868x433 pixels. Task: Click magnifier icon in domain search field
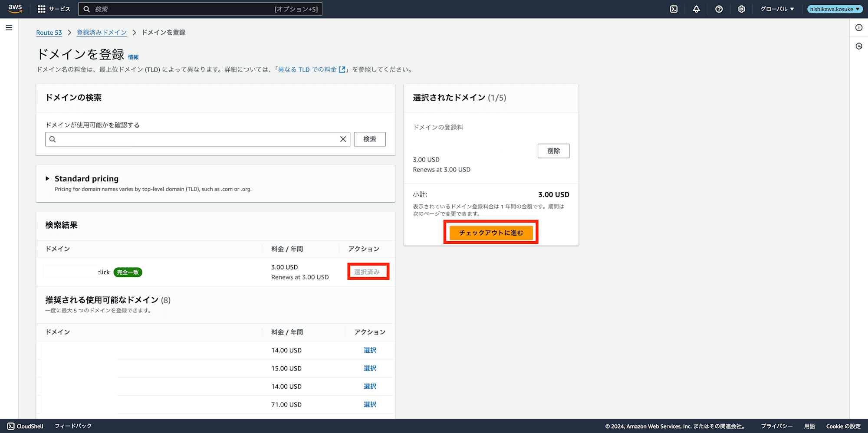53,139
